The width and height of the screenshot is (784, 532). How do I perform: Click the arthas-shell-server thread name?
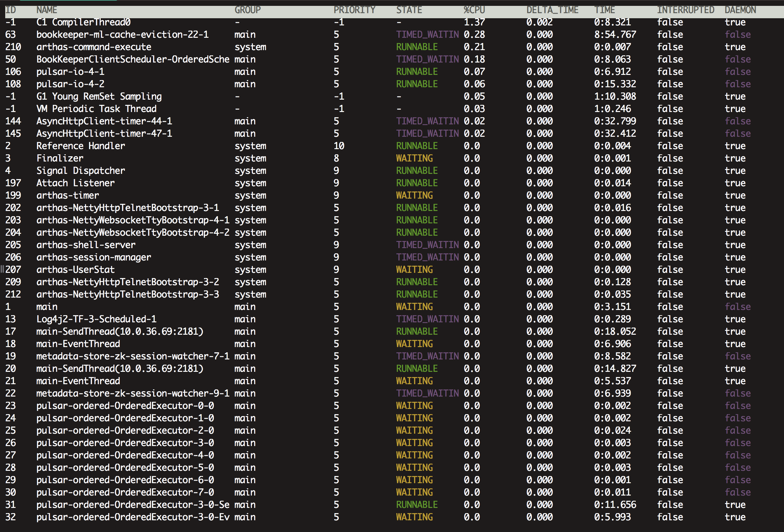(86, 245)
